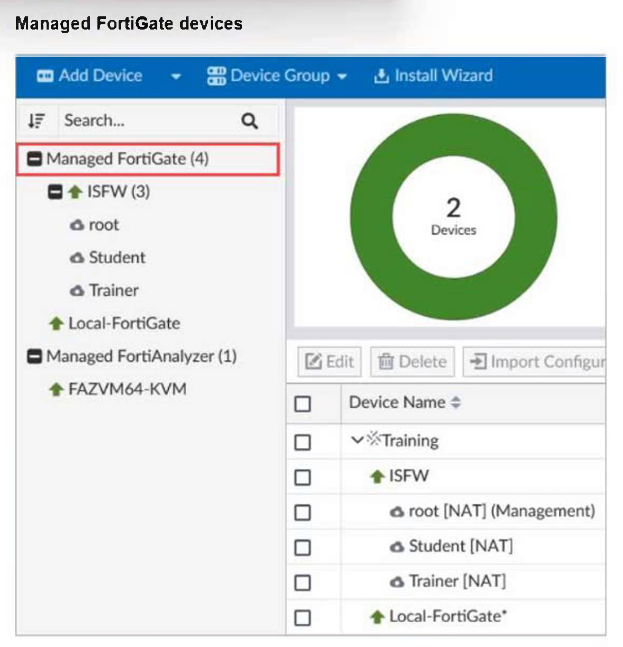Check the box for the ISFW row
Image resolution: width=623 pixels, height=647 pixels.
(x=303, y=477)
